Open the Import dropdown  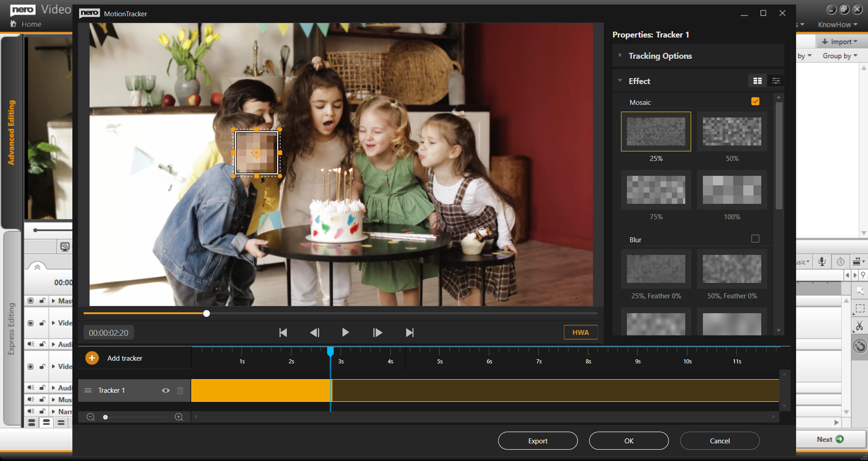click(840, 42)
